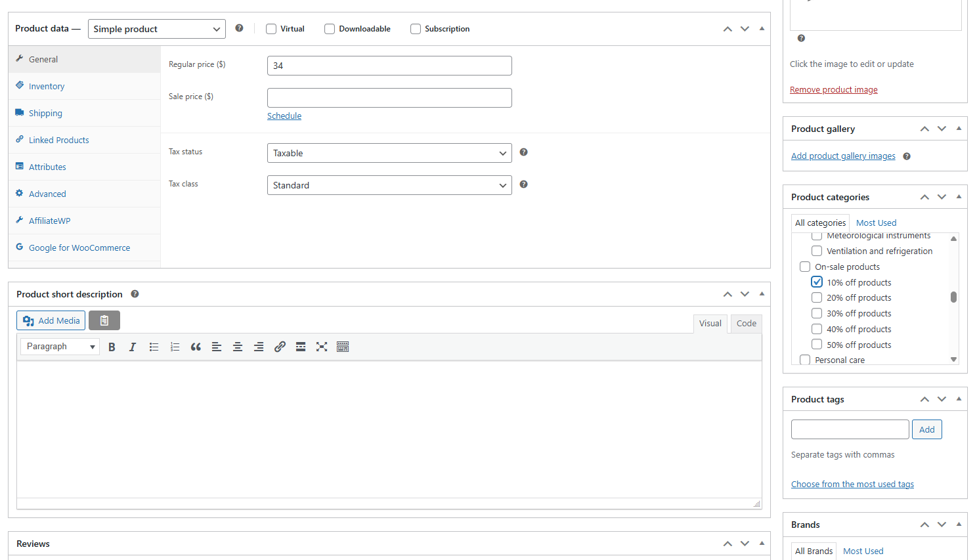Click the Add Media button
This screenshot has height=560, width=977.
[51, 320]
